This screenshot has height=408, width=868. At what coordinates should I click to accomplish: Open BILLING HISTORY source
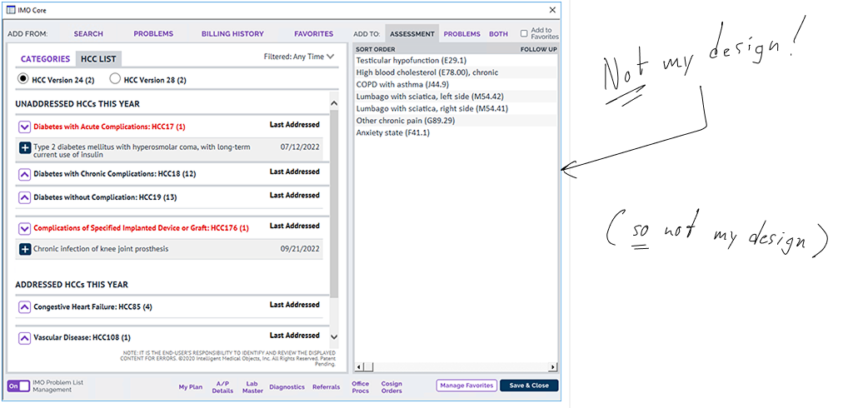point(232,34)
